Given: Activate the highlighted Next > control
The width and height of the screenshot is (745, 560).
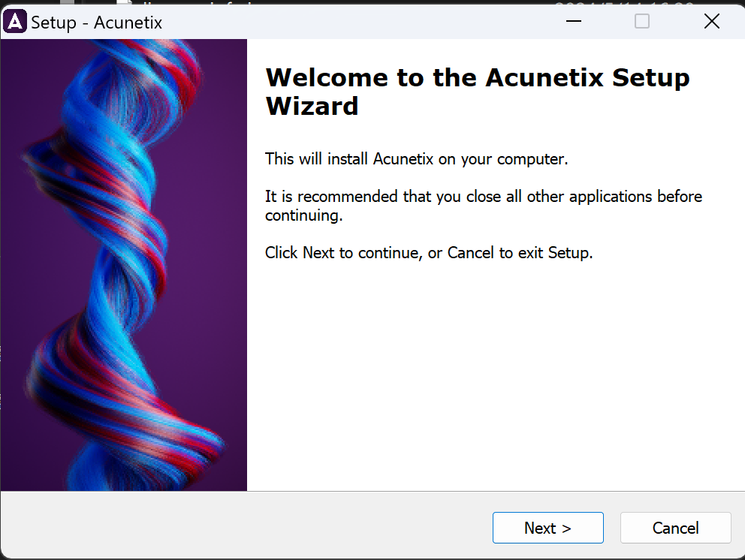Looking at the screenshot, I should pos(547,528).
